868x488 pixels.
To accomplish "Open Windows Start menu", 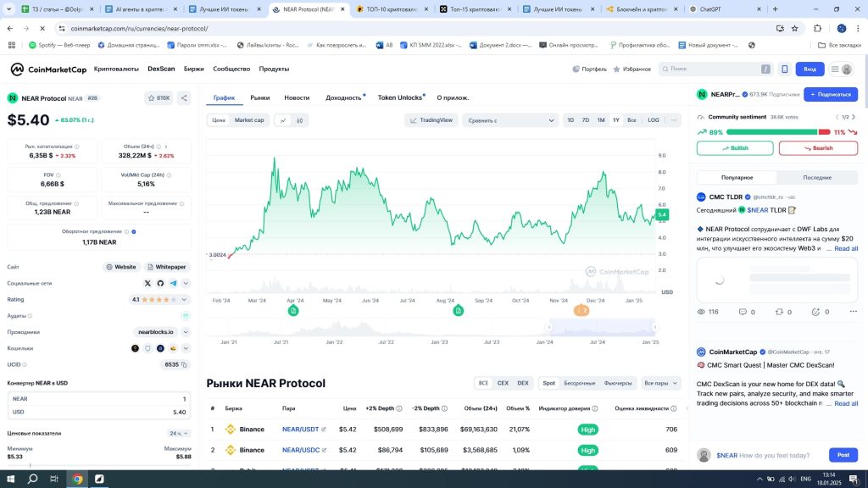I will pos(10,479).
